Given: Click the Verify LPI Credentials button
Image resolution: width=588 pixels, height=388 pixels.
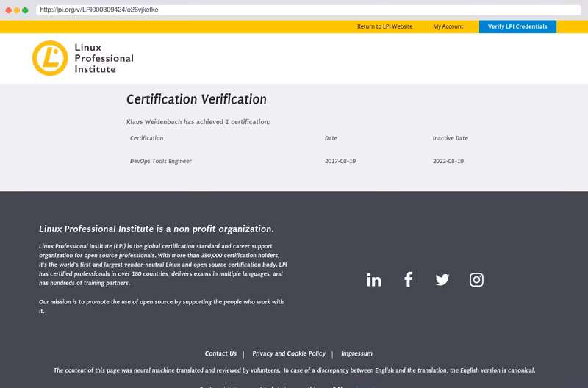Looking at the screenshot, I should click(x=517, y=26).
